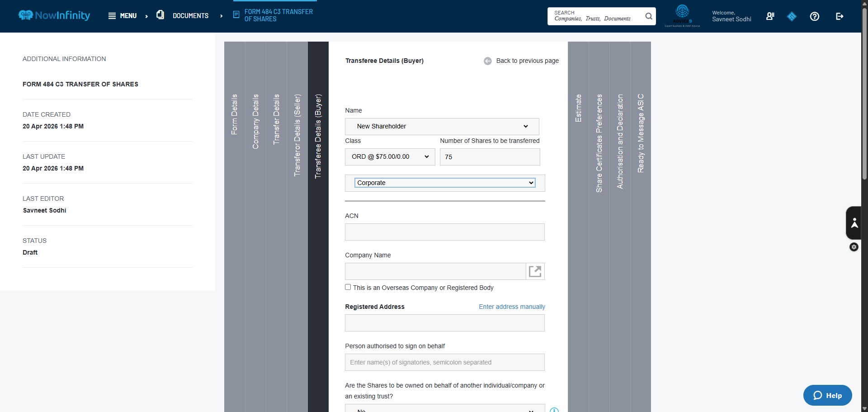The height and width of the screenshot is (412, 868).
Task: Open the Help chat button
Action: [827, 395]
